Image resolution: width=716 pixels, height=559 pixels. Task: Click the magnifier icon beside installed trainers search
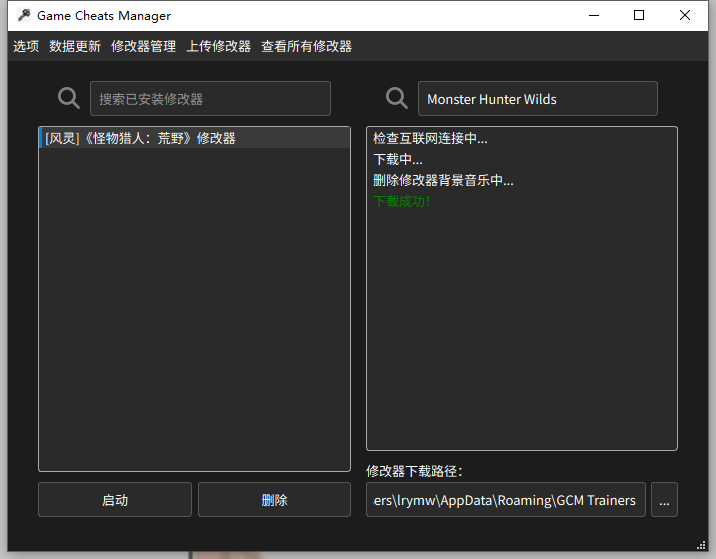[x=69, y=98]
